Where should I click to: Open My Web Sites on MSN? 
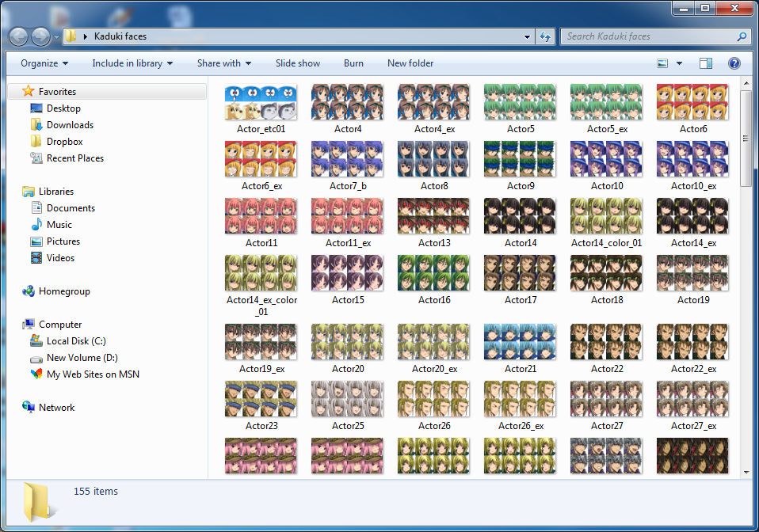pos(93,374)
